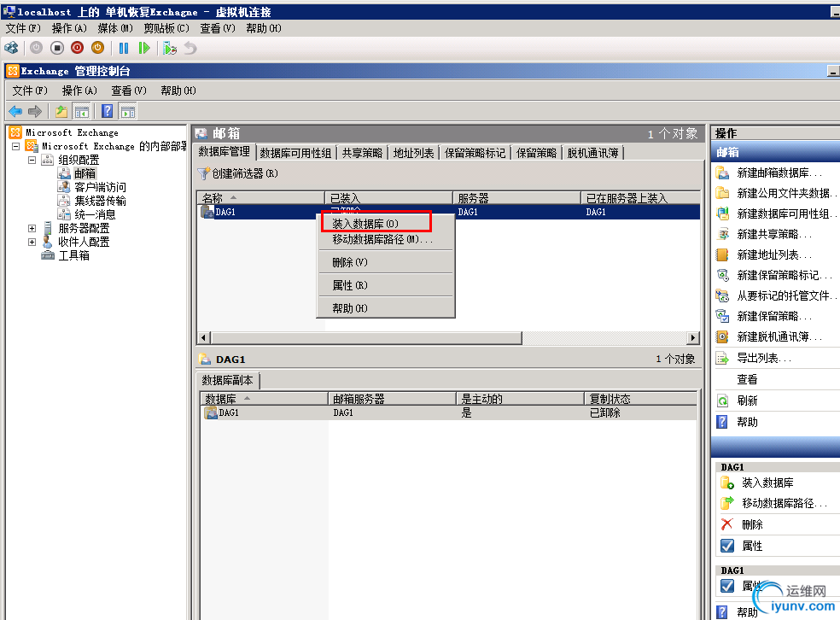Screen dimensions: 840x620
Task: Open 工具箱 in the tree
Action: [x=74, y=255]
